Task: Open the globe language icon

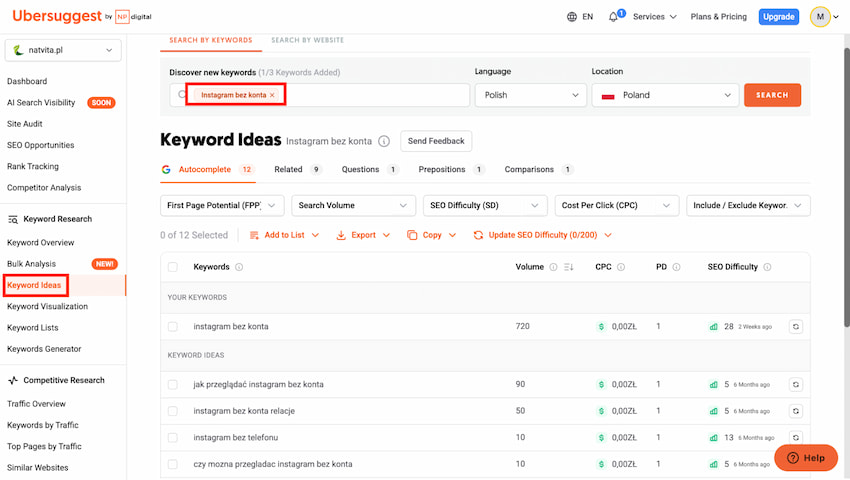Action: [571, 17]
